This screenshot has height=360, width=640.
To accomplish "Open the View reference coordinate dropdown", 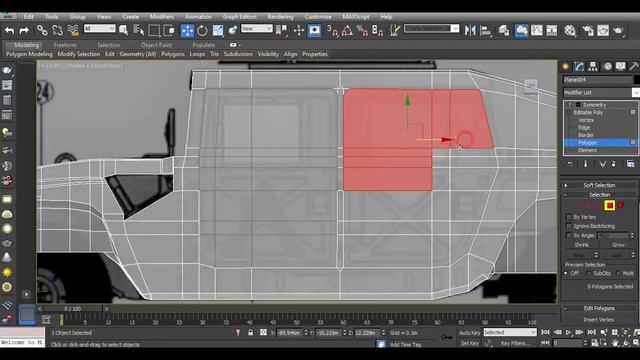I will [x=257, y=29].
